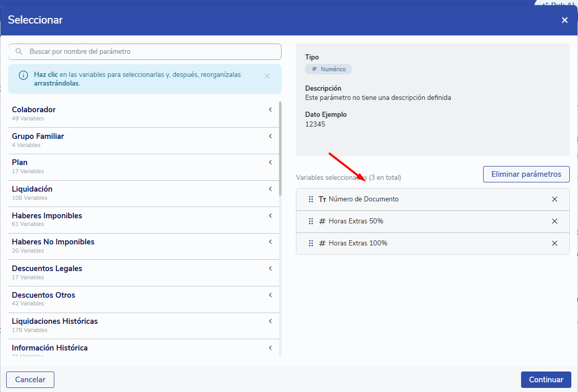The image size is (578, 392).
Task: Select Horas Extras 100% variable label
Action: tap(358, 243)
